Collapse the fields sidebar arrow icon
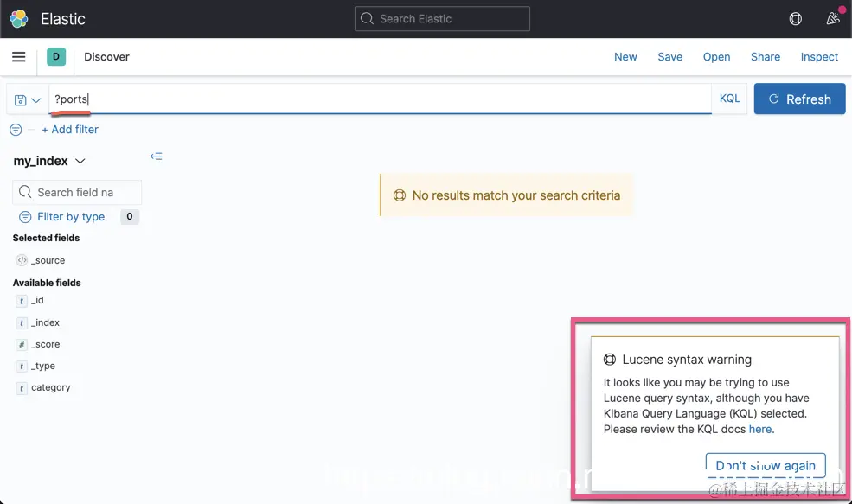Image resolution: width=852 pixels, height=504 pixels. (x=156, y=156)
